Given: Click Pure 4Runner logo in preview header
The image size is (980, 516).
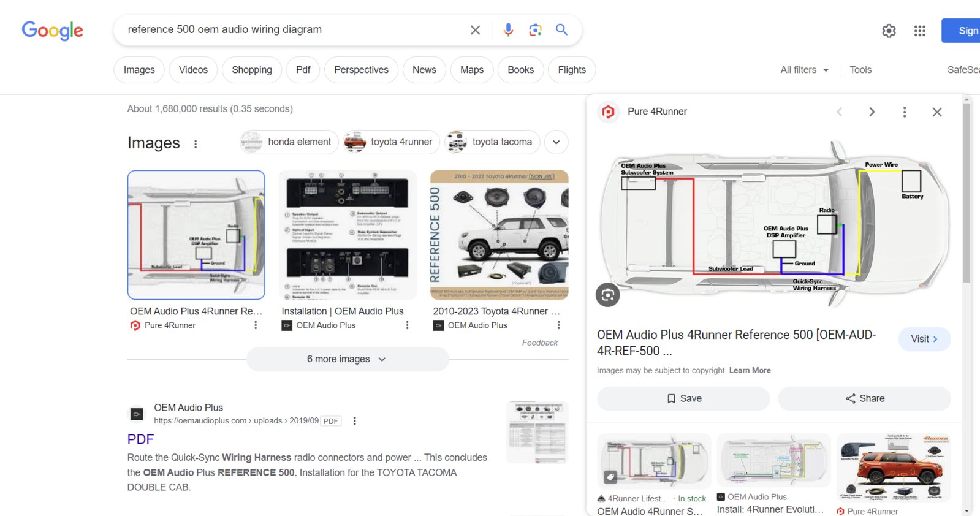Looking at the screenshot, I should point(608,112).
